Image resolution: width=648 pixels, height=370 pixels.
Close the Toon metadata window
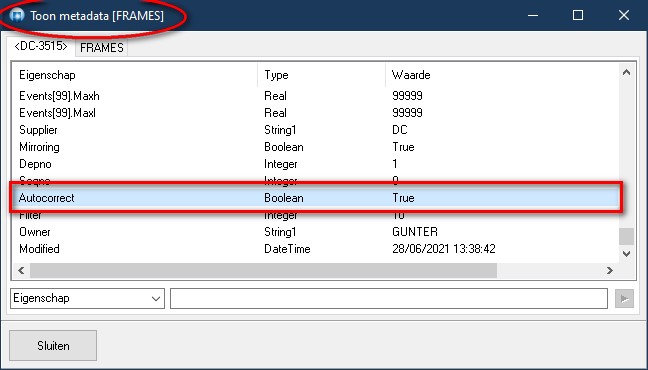coord(624,15)
